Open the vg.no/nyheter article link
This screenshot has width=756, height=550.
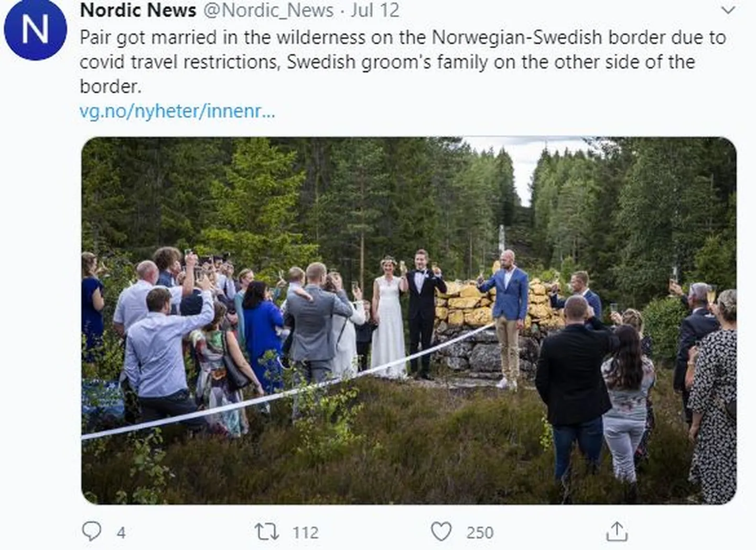177,111
